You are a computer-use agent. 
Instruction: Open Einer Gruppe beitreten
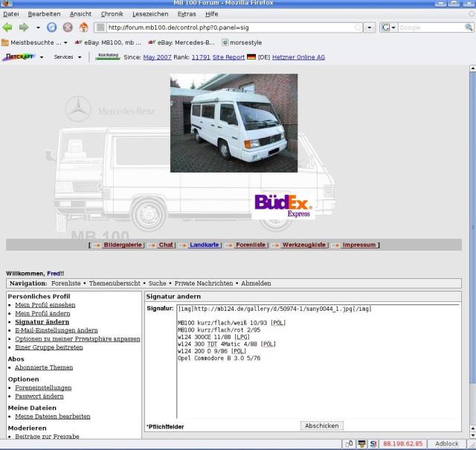[x=49, y=347]
